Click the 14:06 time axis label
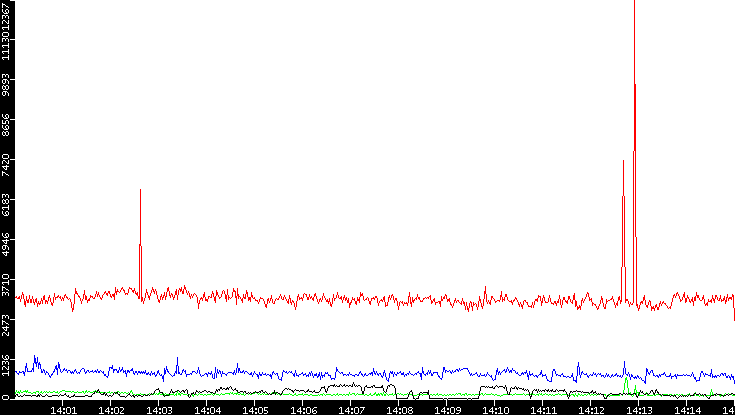This screenshot has width=735, height=415. [x=303, y=410]
